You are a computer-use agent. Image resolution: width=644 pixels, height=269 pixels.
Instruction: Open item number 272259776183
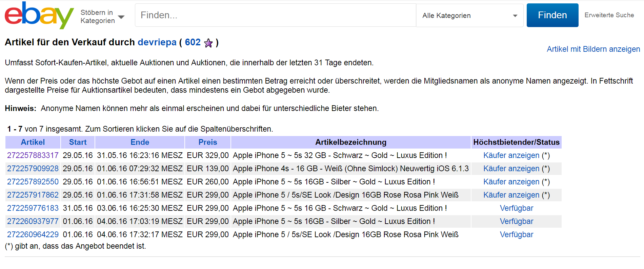click(x=33, y=208)
